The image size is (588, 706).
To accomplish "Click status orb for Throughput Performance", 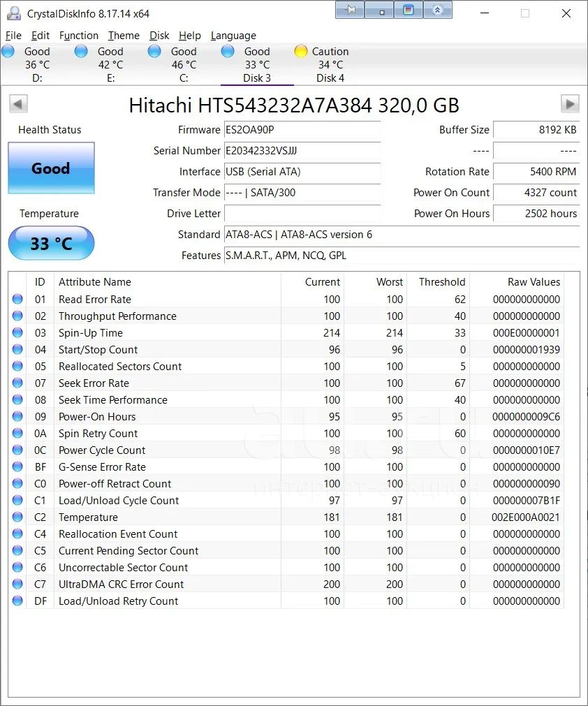I will 17,316.
